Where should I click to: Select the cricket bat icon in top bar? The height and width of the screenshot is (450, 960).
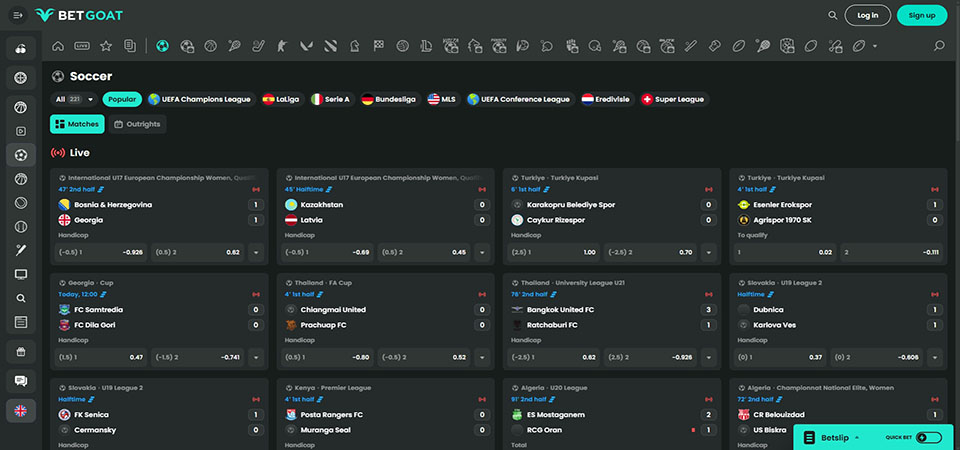pyautogui.click(x=691, y=46)
